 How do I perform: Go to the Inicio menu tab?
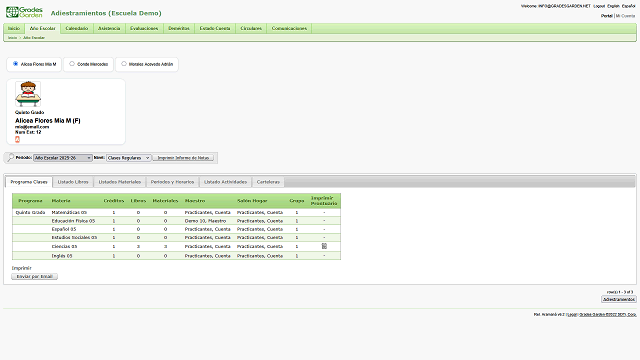14,28
